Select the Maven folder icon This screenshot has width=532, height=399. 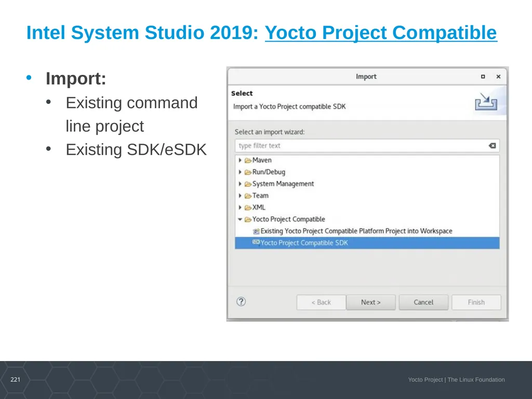coord(248,161)
